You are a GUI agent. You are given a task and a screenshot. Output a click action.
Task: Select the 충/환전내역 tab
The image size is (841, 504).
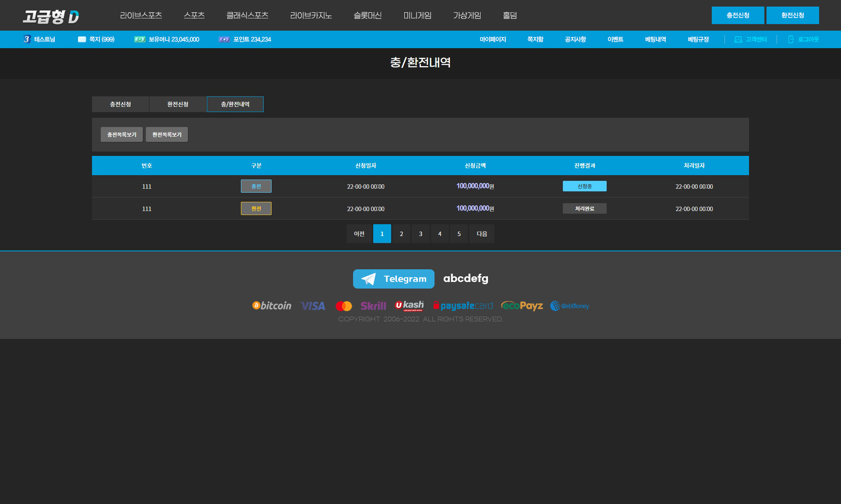pyautogui.click(x=235, y=104)
